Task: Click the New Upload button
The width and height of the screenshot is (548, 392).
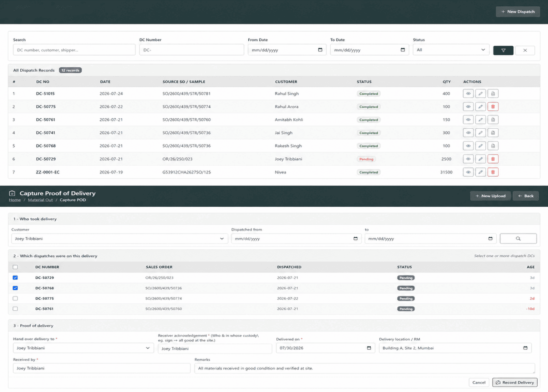Action: (490, 196)
